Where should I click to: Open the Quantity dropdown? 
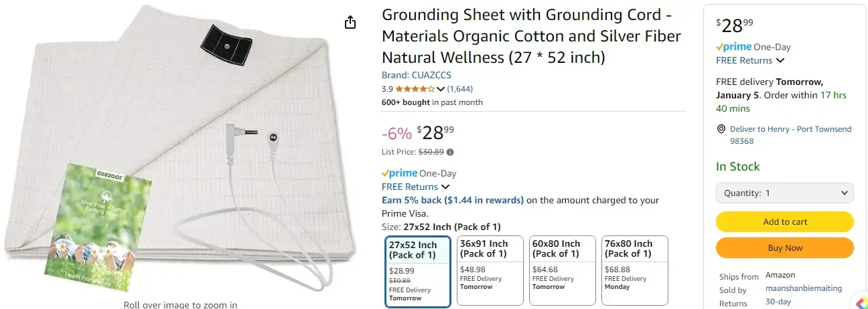784,193
